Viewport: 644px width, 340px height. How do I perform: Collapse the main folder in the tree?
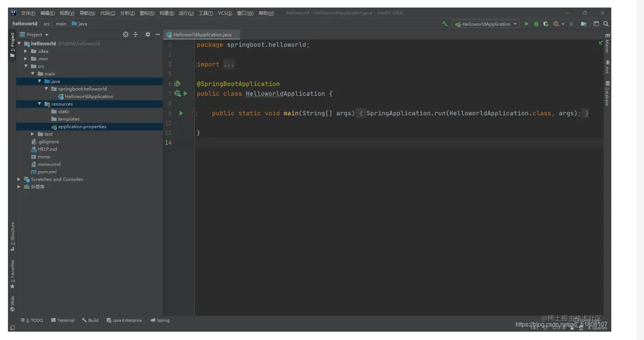tap(33, 74)
